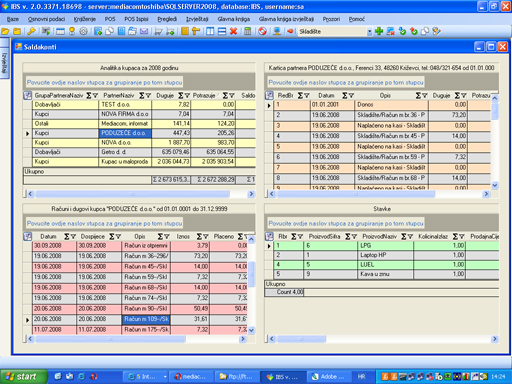Open the Osnovni podaci menu
Viewport: 512px width, 384px height.
47,19
